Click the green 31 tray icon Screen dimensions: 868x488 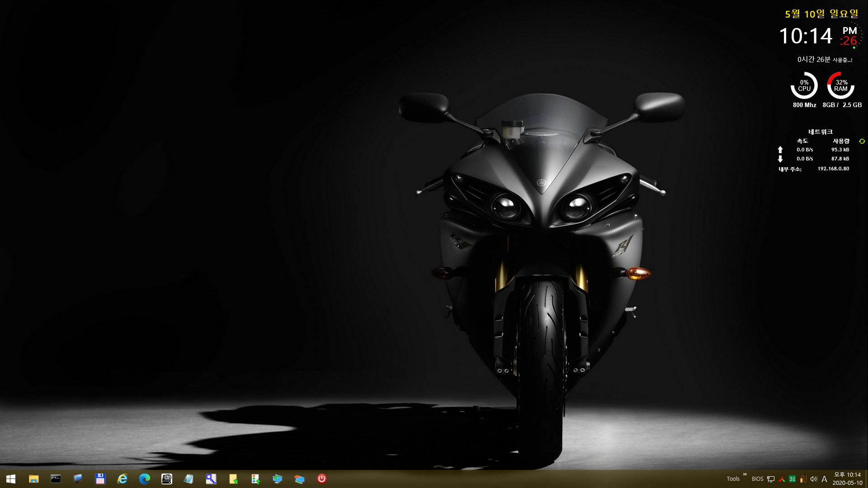click(792, 479)
